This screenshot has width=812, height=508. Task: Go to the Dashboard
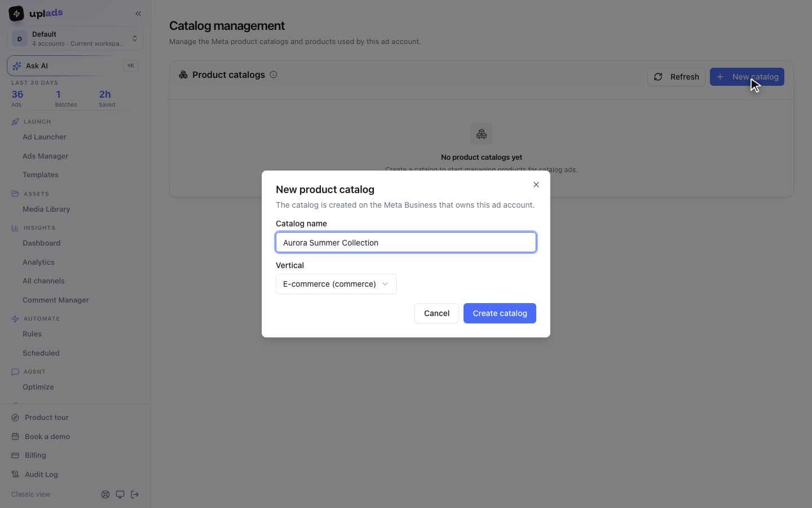[x=41, y=243]
